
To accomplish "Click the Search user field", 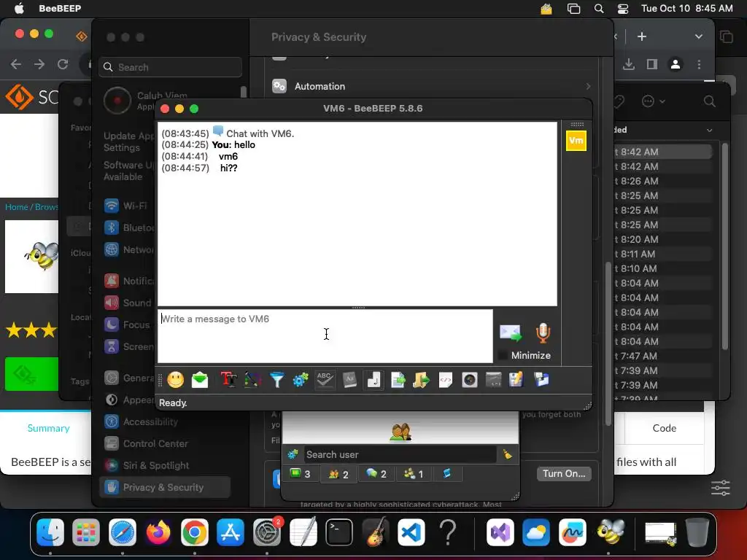I will click(399, 455).
